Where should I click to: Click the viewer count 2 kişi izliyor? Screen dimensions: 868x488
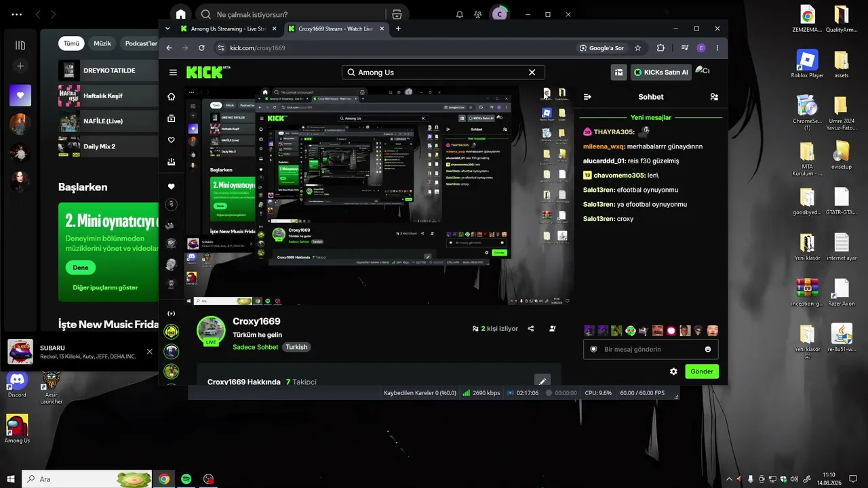[x=495, y=329]
